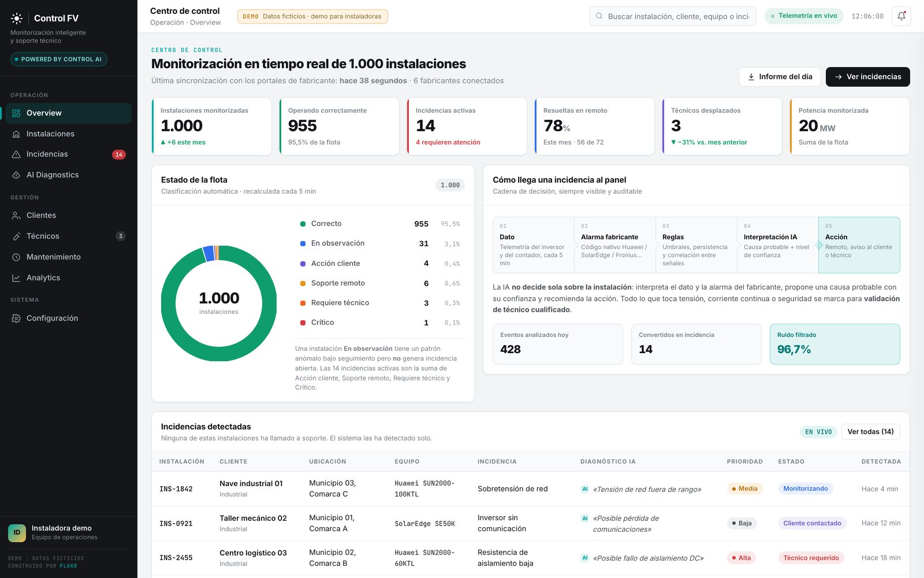Click the Técnicos desplazados stat card
The width and height of the screenshot is (924, 578).
tap(722, 126)
